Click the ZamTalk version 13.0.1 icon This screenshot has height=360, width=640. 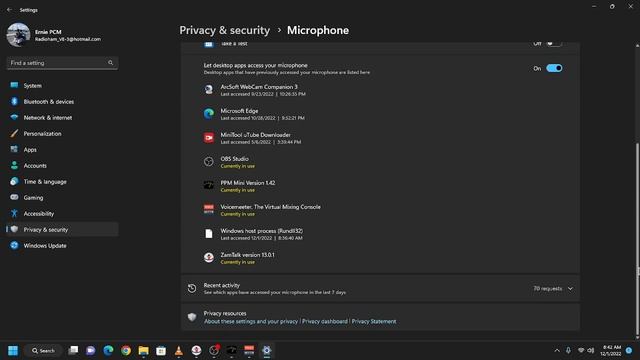pyautogui.click(x=209, y=258)
